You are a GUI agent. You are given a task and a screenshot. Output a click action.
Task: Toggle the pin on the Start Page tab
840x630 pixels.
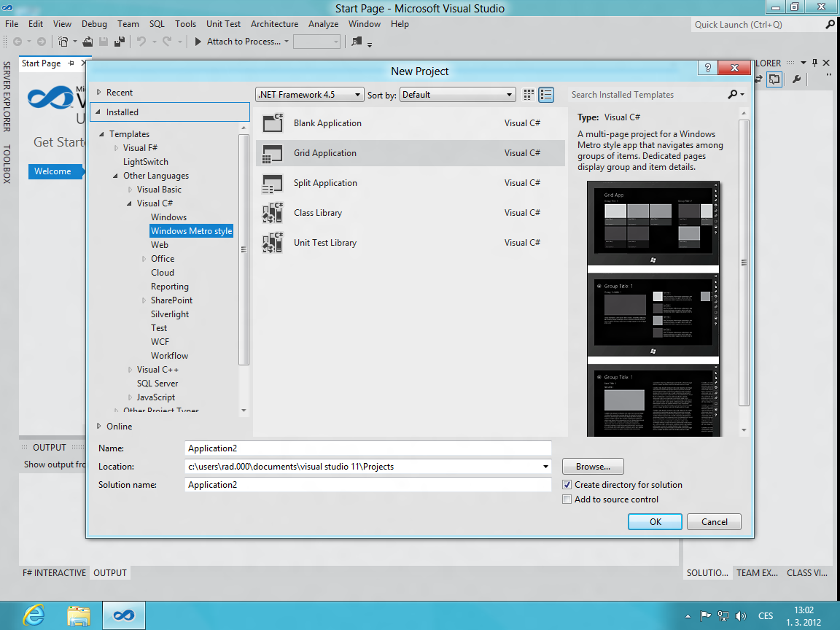71,63
